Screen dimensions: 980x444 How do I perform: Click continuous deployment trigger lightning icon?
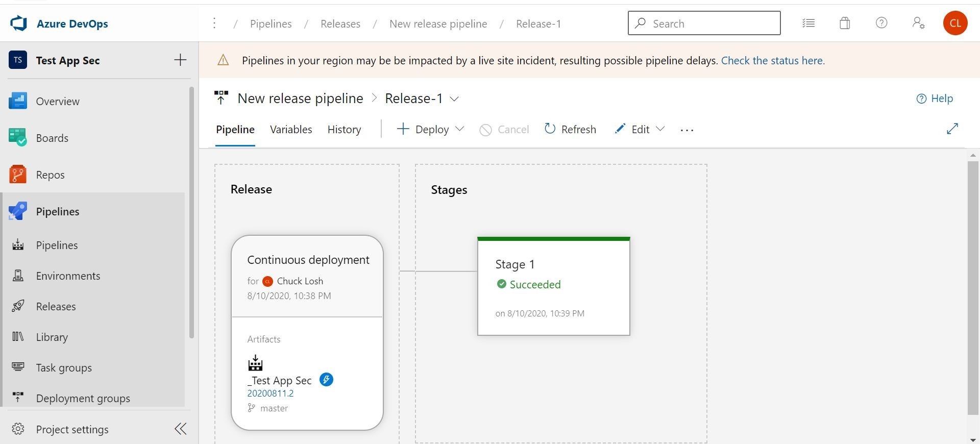[x=326, y=380]
